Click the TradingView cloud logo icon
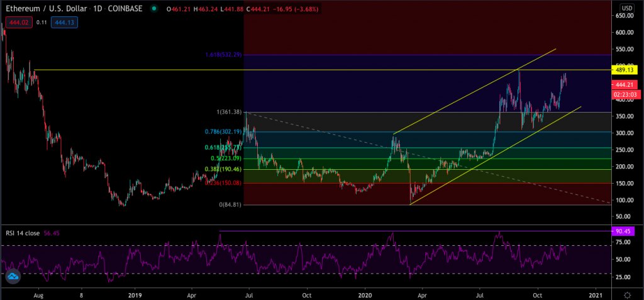Viewport: 644px width, 300px height. point(13,277)
